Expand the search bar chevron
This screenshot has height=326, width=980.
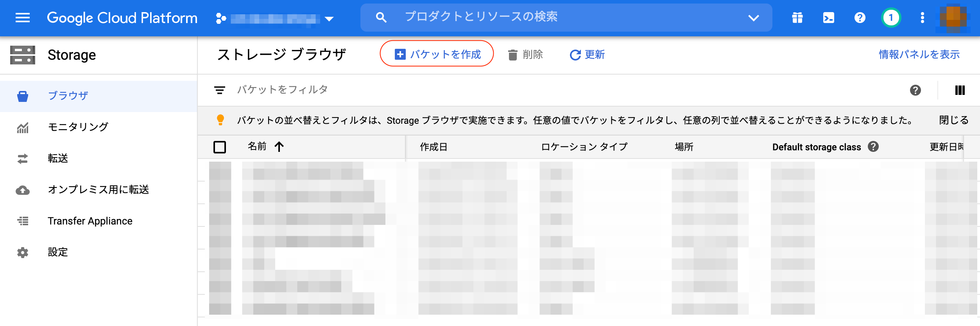[753, 18]
